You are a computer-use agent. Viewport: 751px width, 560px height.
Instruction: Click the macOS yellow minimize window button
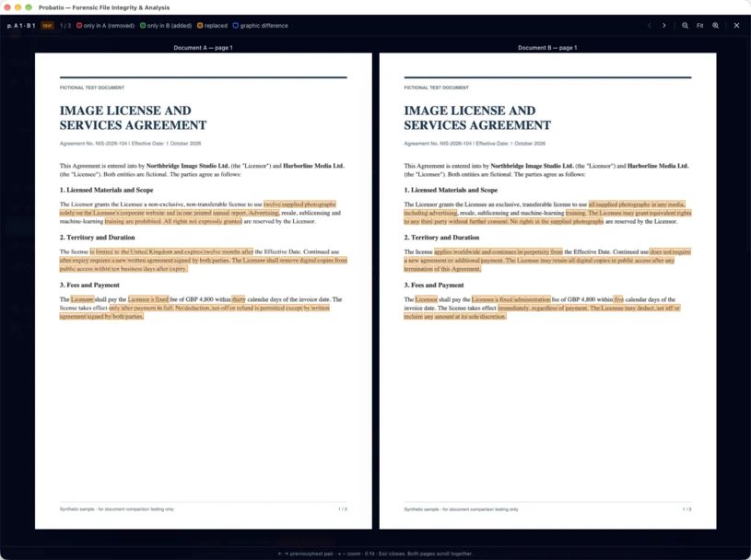pos(18,7)
